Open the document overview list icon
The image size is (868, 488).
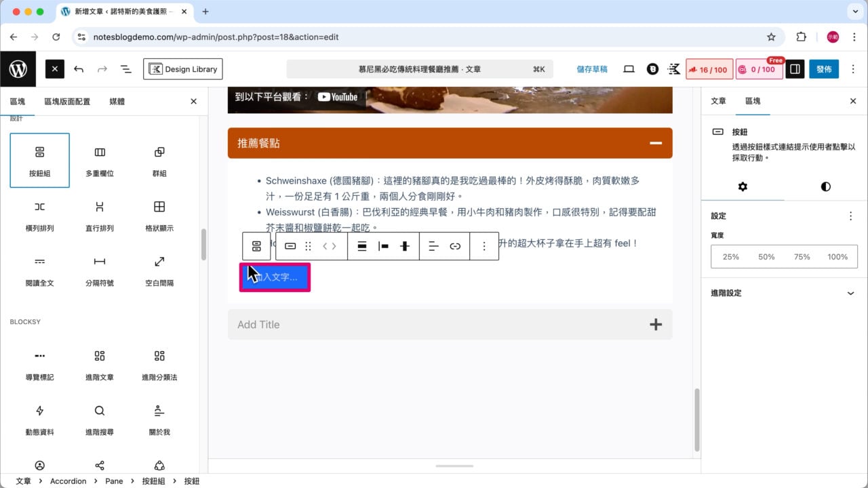coord(125,68)
